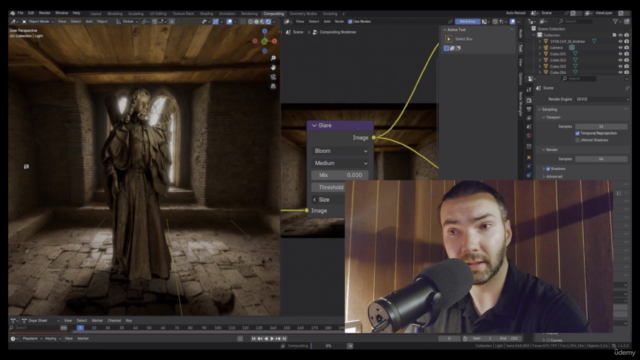Toggle Temporal Reprojection checkbox
Screen dimensions: 640x360
coord(577,133)
